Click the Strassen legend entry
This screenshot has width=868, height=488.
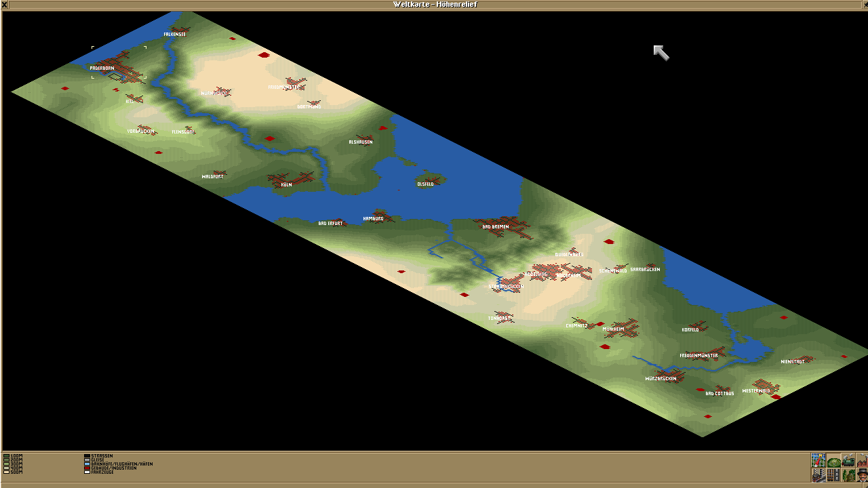[102, 456]
